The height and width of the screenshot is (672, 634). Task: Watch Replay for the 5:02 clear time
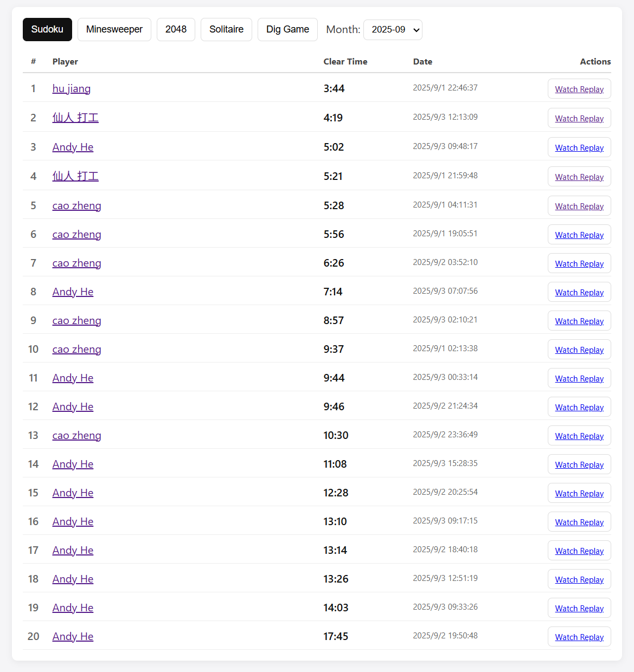click(579, 147)
